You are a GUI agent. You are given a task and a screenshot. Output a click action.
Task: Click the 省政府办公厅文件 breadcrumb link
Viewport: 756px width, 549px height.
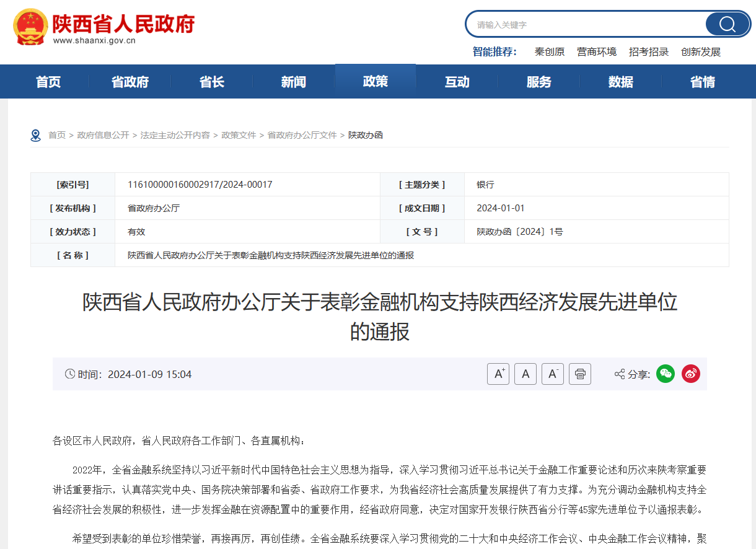tap(302, 134)
